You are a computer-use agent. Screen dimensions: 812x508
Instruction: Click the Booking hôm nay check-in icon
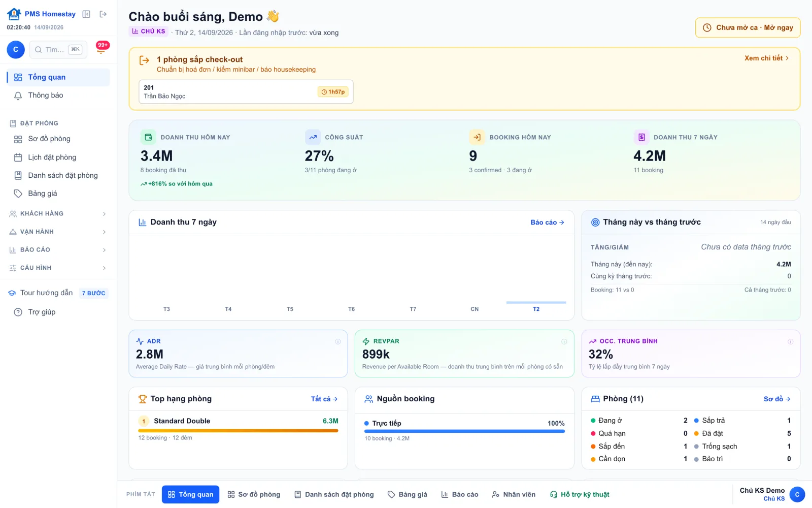[x=477, y=137]
